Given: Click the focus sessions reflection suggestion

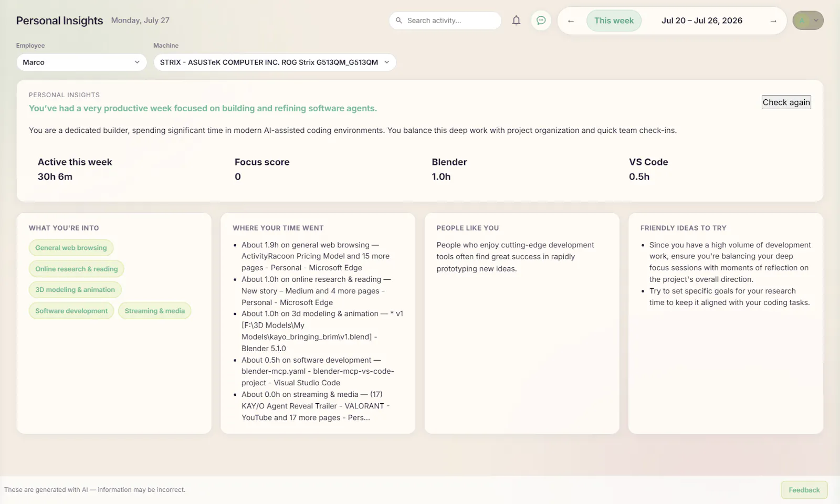Looking at the screenshot, I should pyautogui.click(x=729, y=262).
